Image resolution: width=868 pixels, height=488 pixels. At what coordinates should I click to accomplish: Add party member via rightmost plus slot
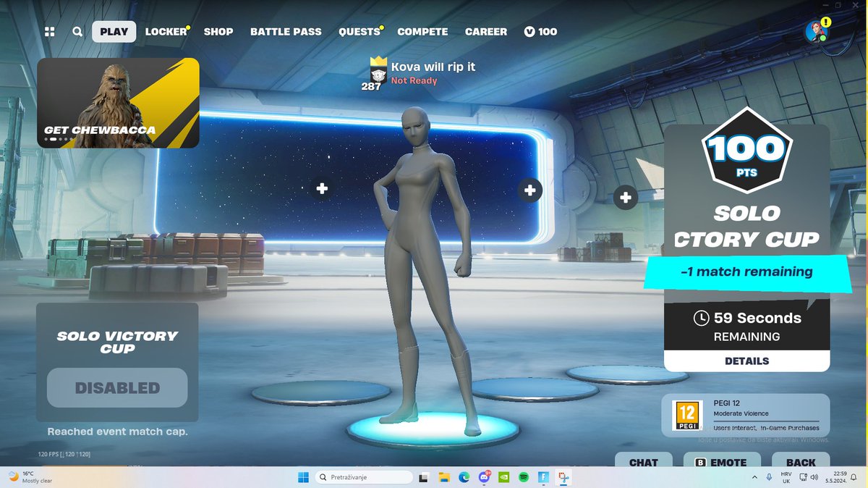point(626,197)
